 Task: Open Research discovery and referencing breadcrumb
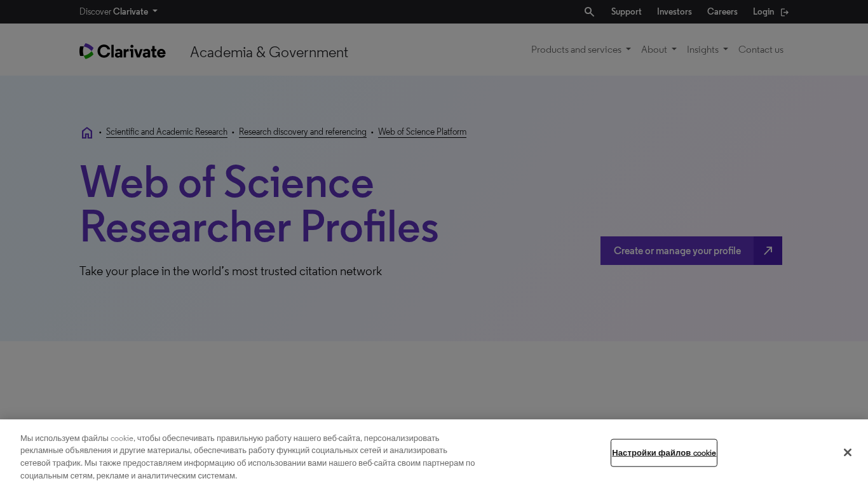pos(302,132)
